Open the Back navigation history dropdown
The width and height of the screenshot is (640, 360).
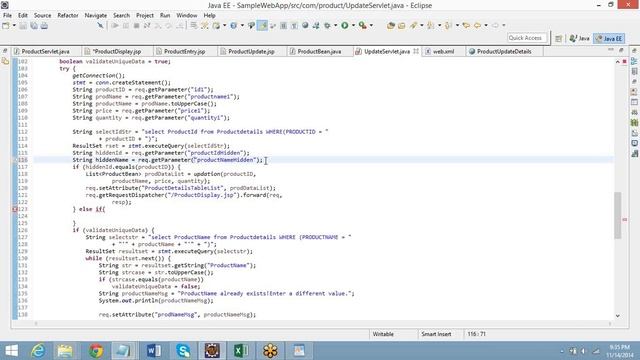(486, 25)
